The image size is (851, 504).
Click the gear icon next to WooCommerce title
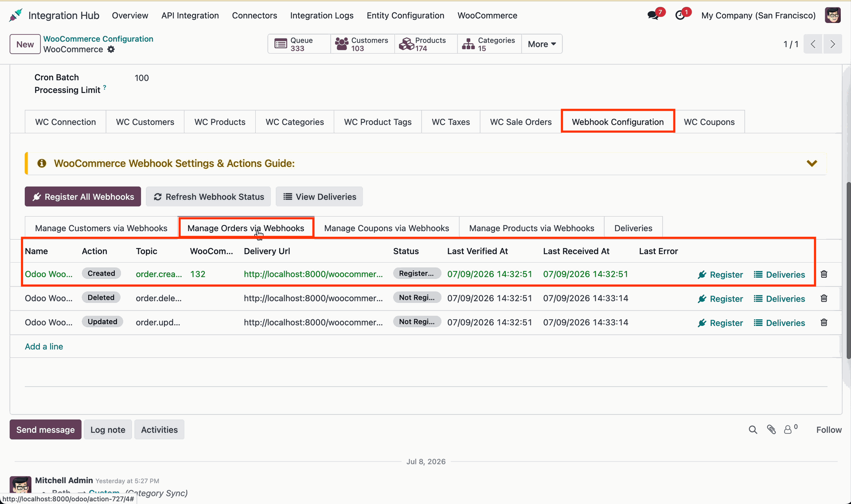pyautogui.click(x=111, y=49)
